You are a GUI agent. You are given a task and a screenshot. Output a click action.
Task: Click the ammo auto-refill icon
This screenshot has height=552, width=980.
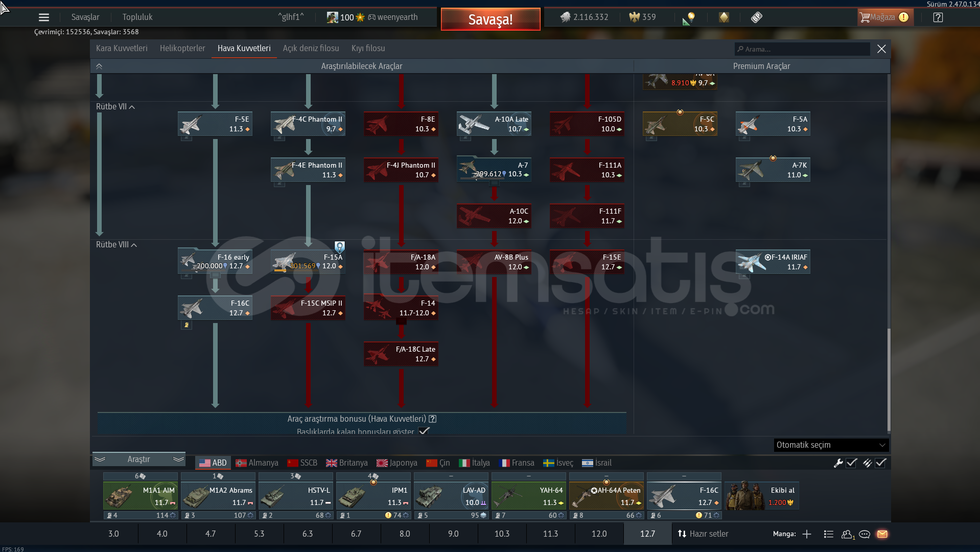(867, 463)
